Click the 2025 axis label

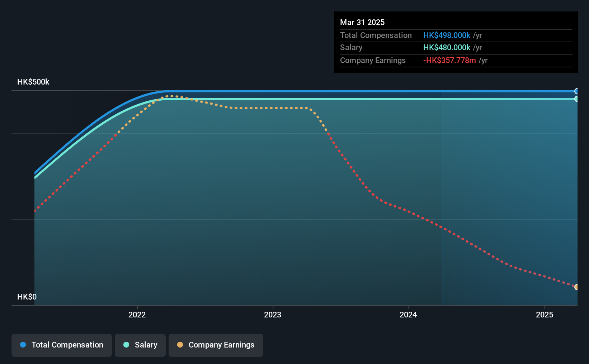(545, 315)
